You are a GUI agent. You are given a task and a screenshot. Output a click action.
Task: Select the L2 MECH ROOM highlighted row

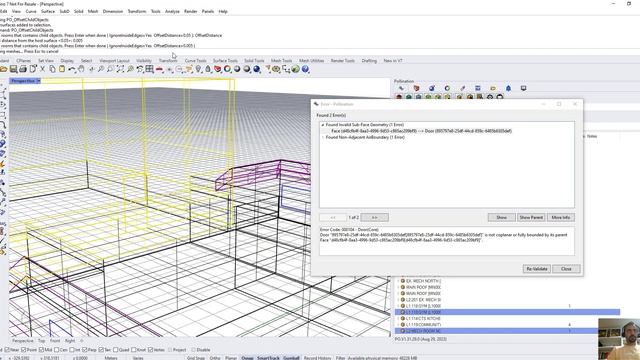tap(497, 331)
